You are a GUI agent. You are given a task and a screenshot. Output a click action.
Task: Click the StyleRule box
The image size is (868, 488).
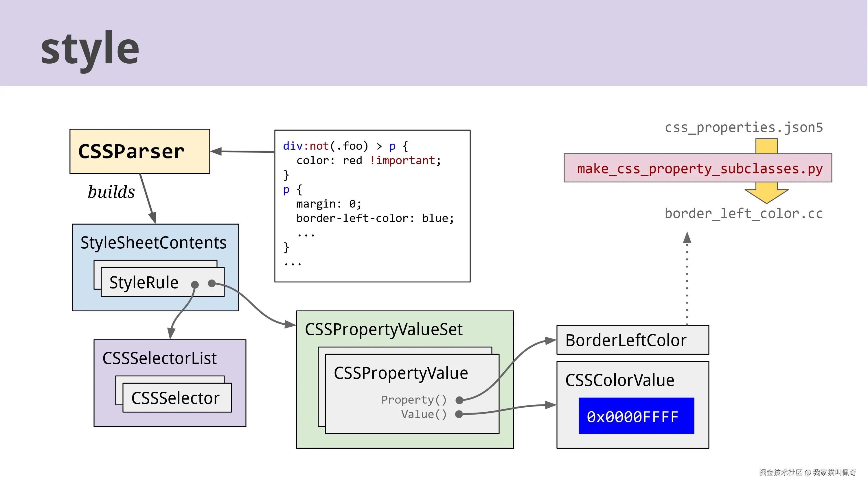[x=144, y=282]
